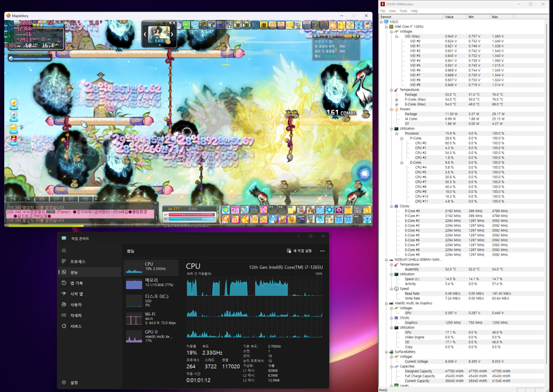Open 설정 in Task Manager sidebar
Viewport: 553px width, 392px height.
point(90,382)
